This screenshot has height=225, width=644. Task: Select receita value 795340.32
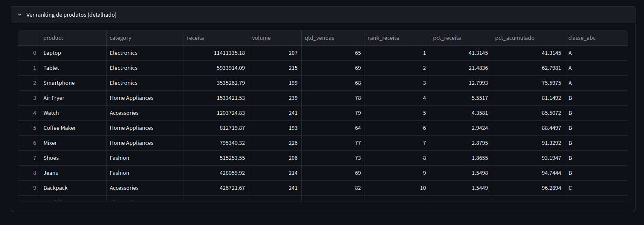216,143
